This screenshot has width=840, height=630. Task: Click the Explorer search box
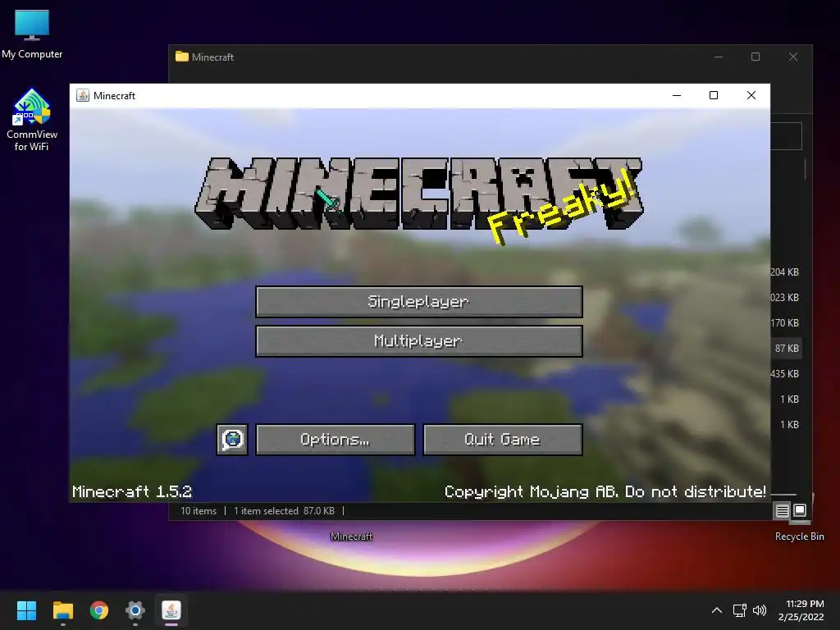click(x=786, y=136)
